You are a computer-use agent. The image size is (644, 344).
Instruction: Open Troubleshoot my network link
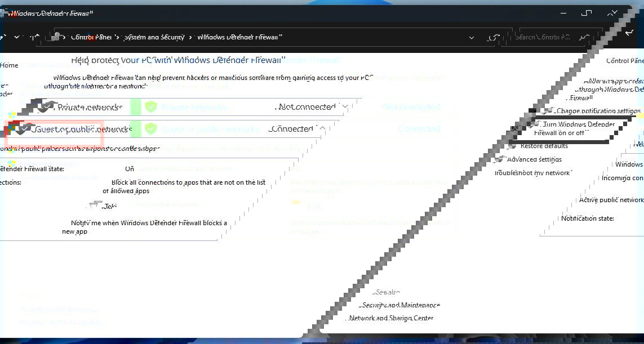point(532,173)
